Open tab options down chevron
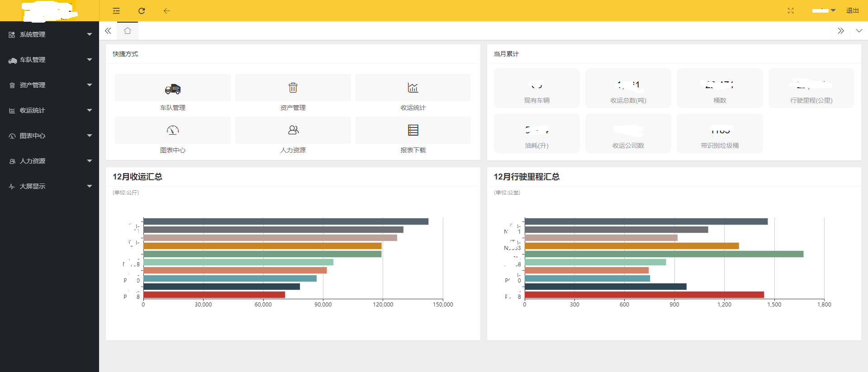Image resolution: width=868 pixels, height=372 pixels. 859,31
